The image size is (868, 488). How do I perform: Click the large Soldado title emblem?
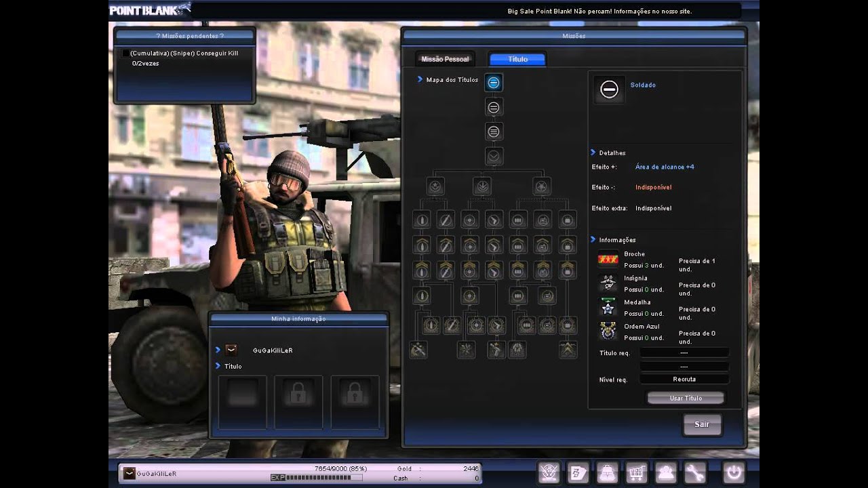609,89
